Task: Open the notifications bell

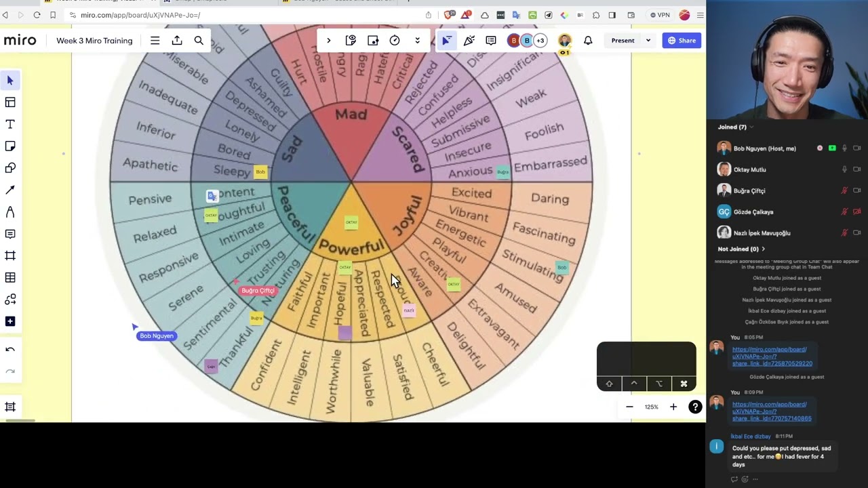Action: coord(588,41)
